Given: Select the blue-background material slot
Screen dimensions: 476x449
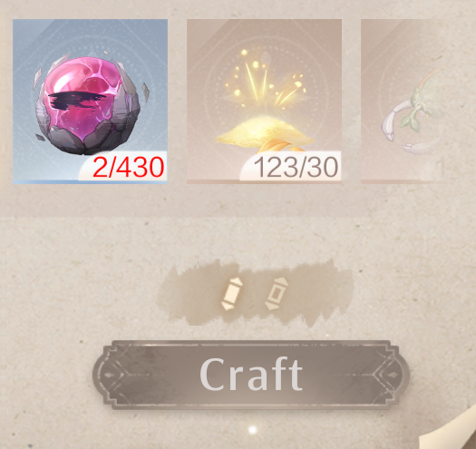Looking at the screenshot, I should pyautogui.click(x=90, y=102).
